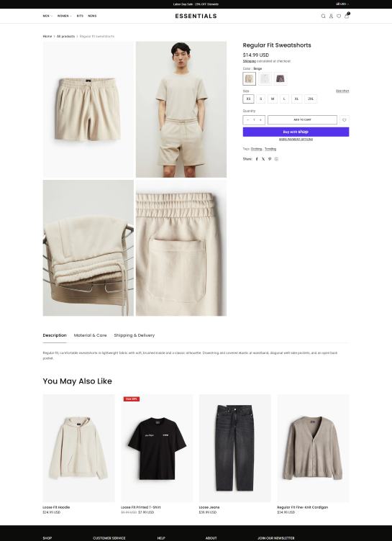This screenshot has height=541, width=392.
Task: Select size M option
Action: pos(273,99)
